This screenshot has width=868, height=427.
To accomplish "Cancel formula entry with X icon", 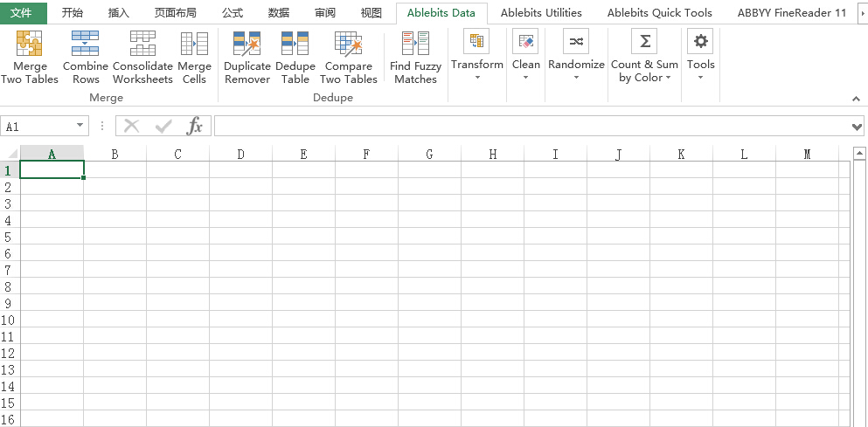I will (131, 126).
